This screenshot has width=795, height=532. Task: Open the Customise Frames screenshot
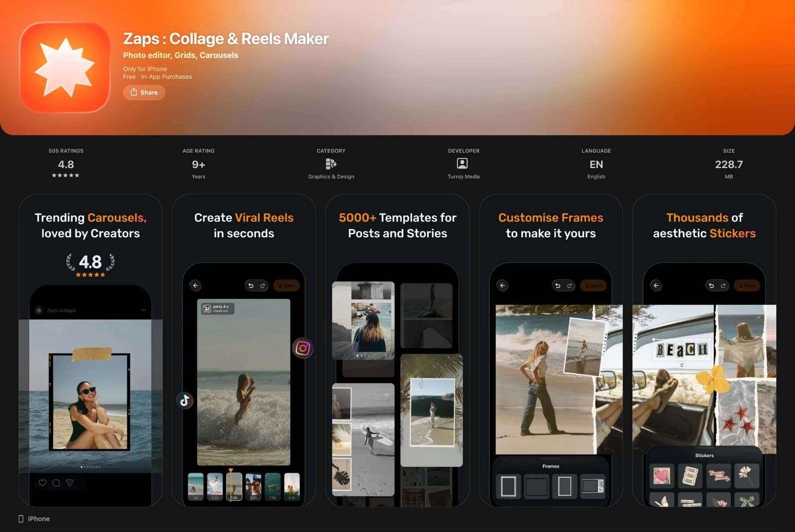coord(551,350)
